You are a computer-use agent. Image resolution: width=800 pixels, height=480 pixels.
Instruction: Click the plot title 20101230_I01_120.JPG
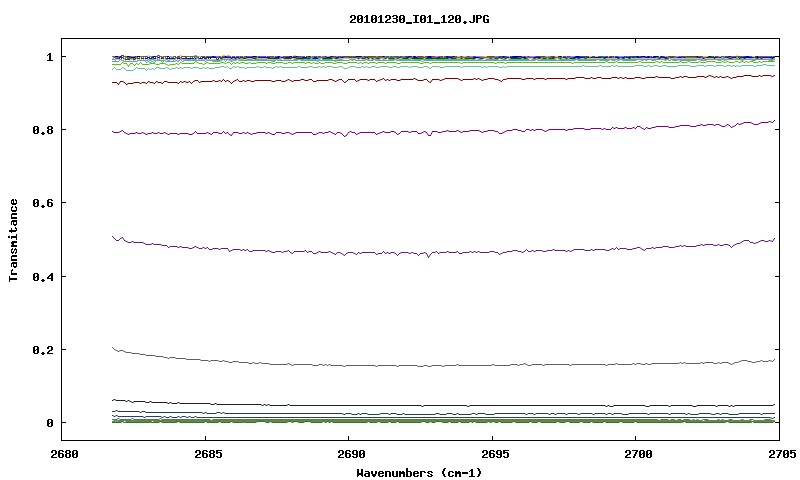pos(419,19)
